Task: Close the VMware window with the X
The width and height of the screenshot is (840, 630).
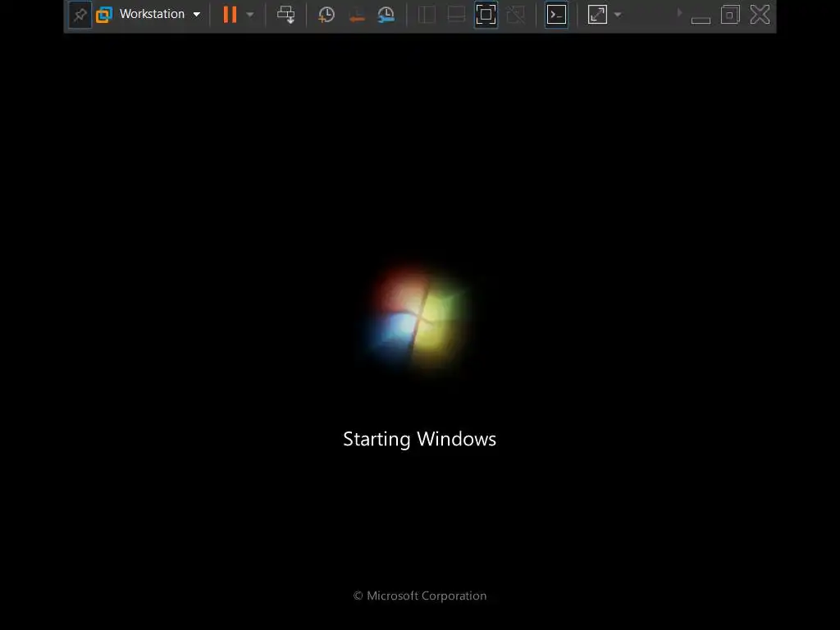Action: tap(760, 15)
